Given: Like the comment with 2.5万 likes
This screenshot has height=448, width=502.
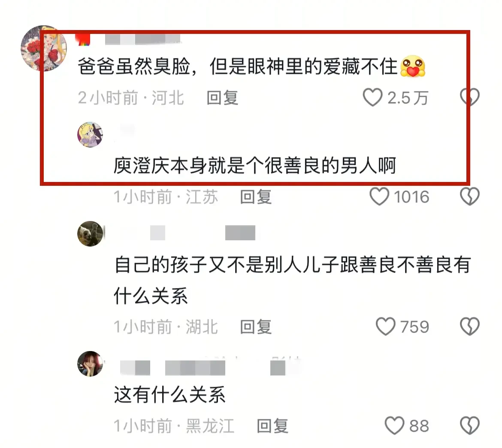Looking at the screenshot, I should tap(373, 97).
